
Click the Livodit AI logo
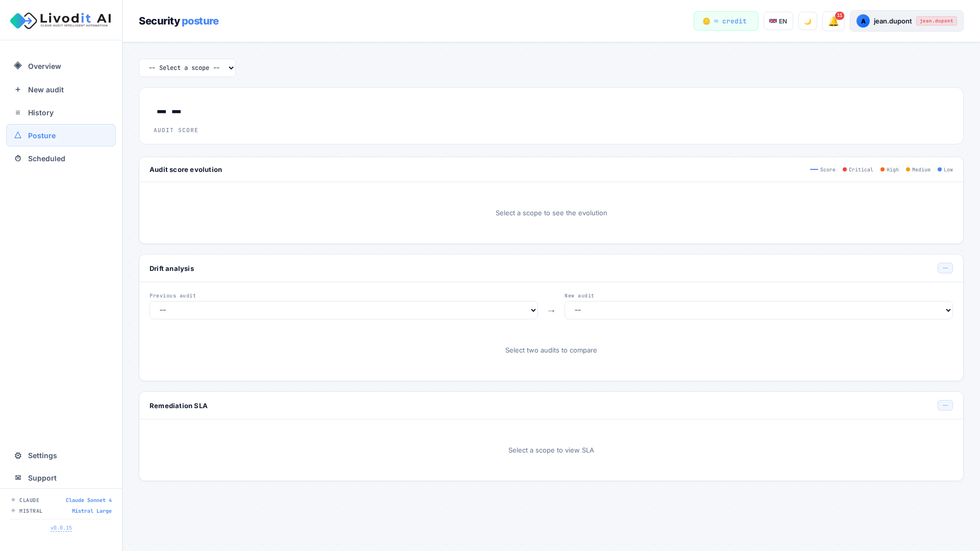click(x=61, y=20)
